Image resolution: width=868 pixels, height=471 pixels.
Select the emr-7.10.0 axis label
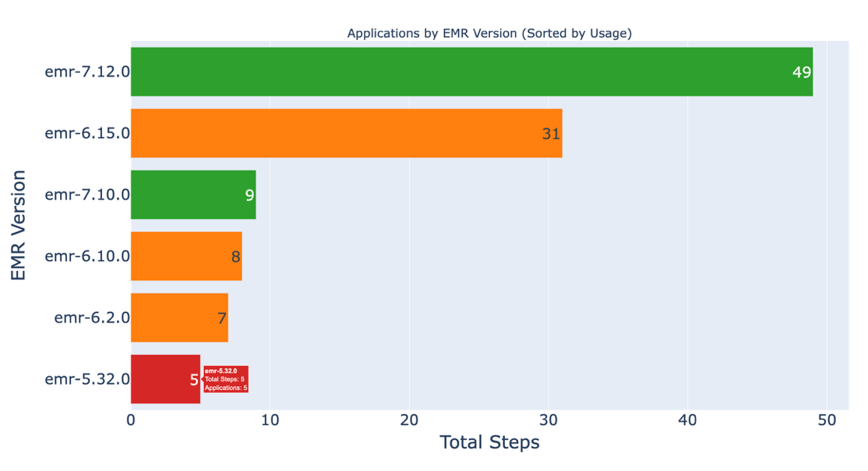point(87,195)
